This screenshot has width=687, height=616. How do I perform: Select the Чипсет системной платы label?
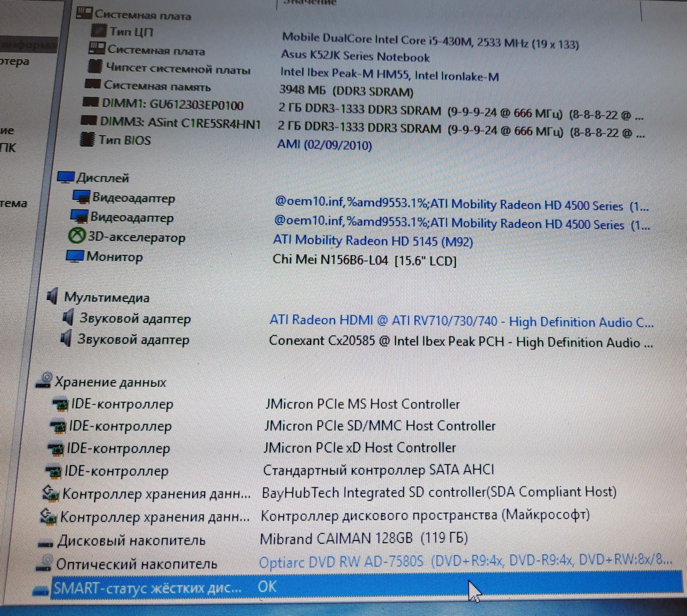pos(178,69)
